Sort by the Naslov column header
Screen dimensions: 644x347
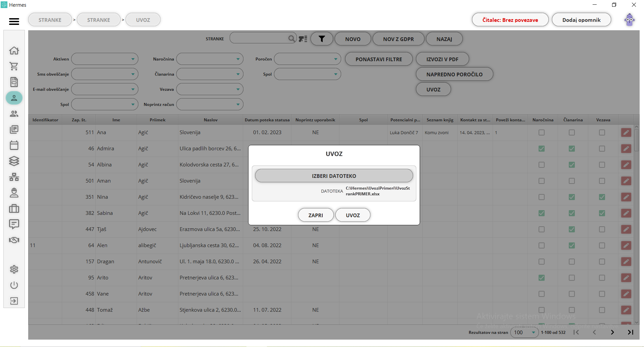(x=211, y=120)
